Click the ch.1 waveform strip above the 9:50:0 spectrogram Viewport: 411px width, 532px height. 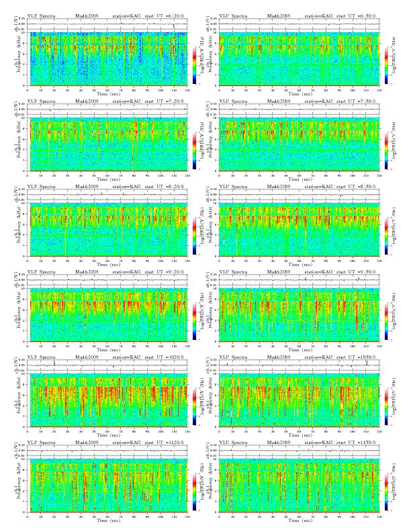(x=300, y=280)
